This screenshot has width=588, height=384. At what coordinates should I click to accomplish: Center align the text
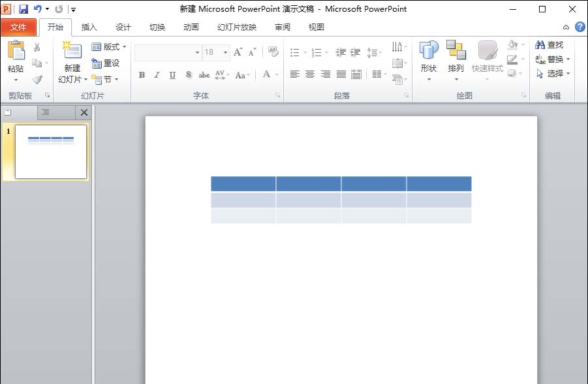coord(310,74)
